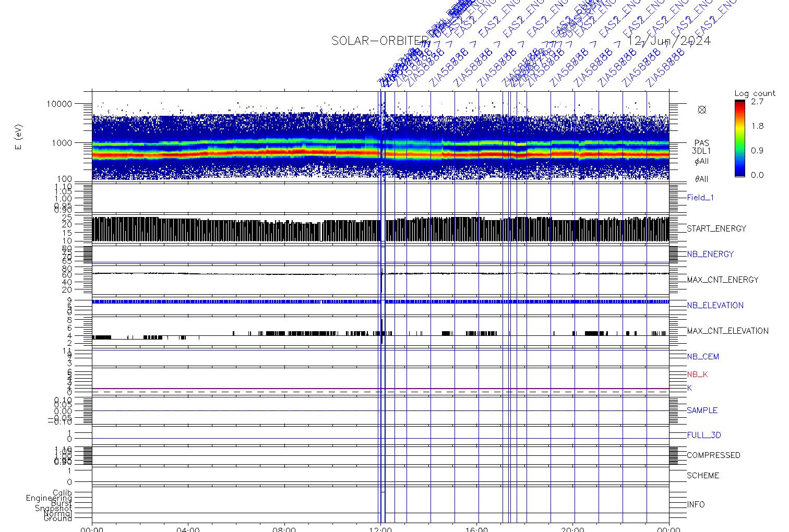Image resolution: width=789 pixels, height=532 pixels.
Task: Click the 16:00 time axis label
Action: [x=476, y=529]
